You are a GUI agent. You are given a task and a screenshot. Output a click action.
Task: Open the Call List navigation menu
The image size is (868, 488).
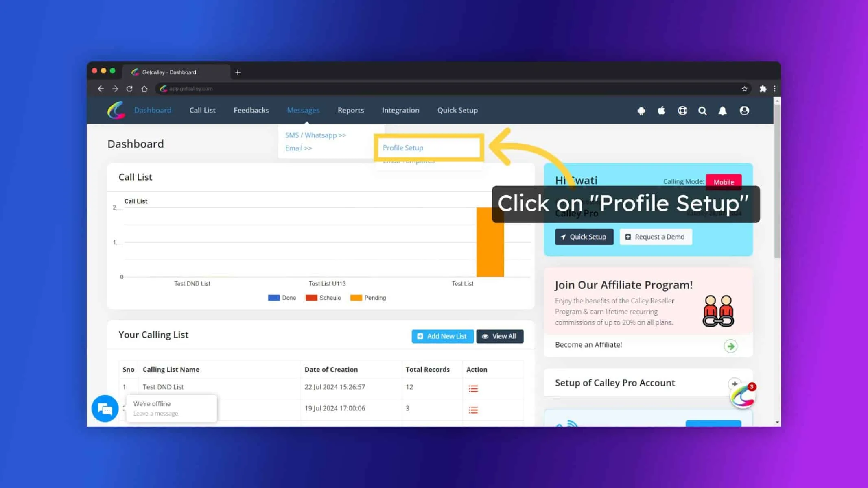coord(202,110)
